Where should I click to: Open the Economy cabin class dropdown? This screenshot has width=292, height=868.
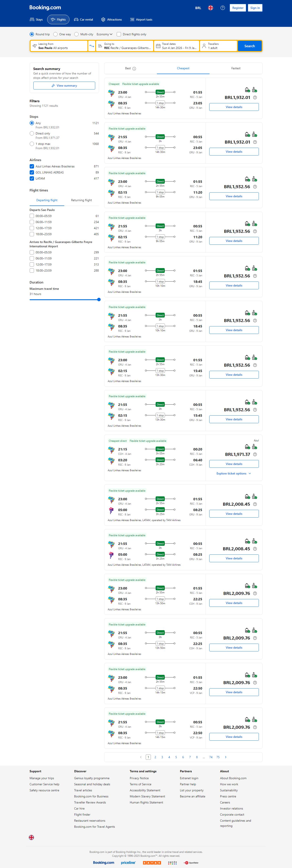click(104, 34)
